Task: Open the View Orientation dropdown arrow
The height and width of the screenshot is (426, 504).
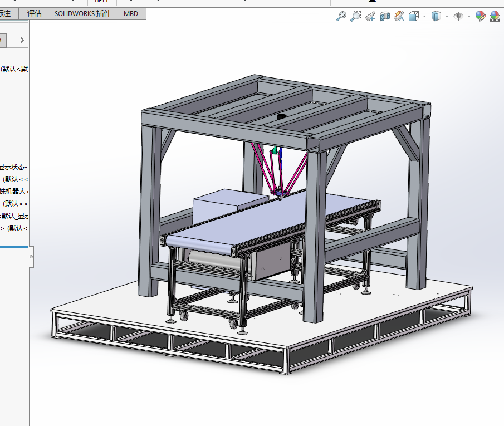Action: (424, 16)
